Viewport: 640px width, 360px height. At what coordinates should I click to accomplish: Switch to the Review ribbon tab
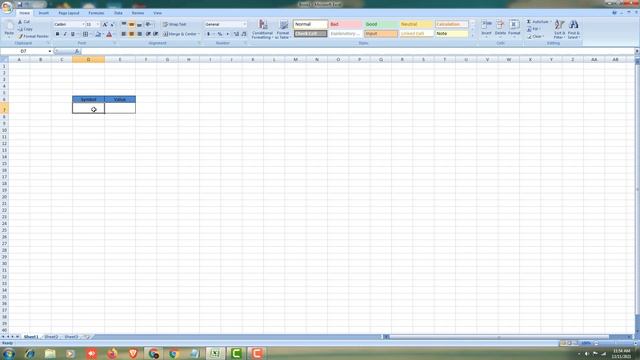[138, 13]
